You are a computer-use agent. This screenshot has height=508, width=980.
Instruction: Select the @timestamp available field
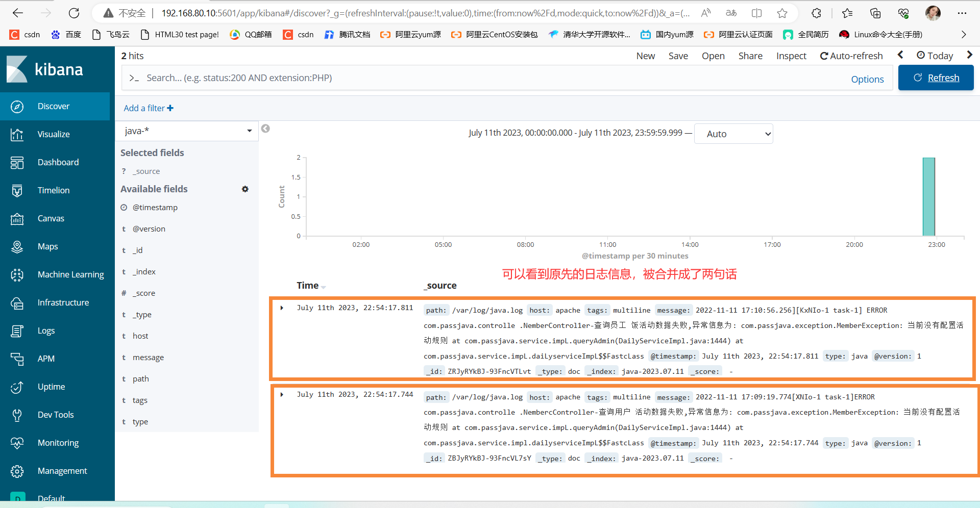click(x=155, y=208)
